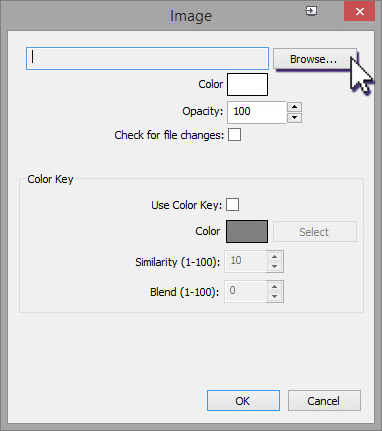Click the Similarity value field

pyautogui.click(x=245, y=261)
